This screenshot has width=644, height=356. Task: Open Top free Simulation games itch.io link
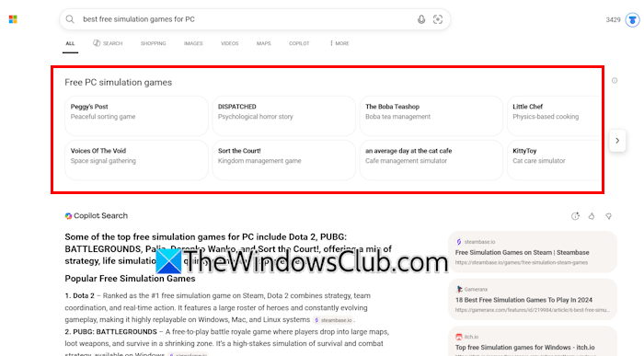525,348
